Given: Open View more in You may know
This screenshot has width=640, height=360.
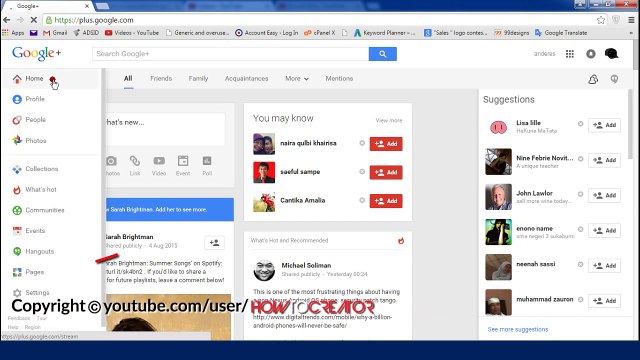Looking at the screenshot, I should (389, 120).
